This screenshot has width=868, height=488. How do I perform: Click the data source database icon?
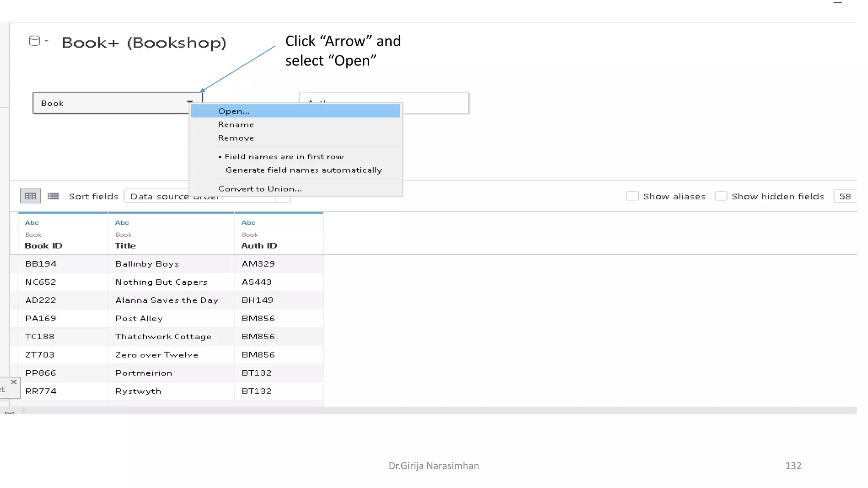click(34, 41)
